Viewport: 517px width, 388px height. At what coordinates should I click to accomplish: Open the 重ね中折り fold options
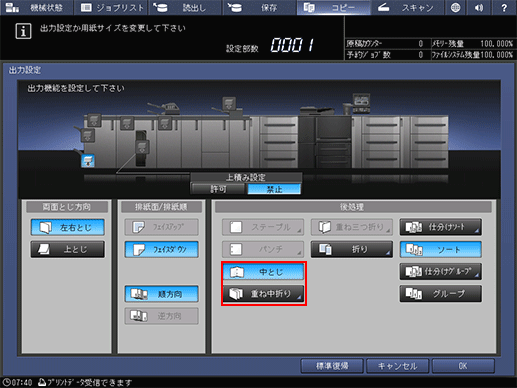tap(263, 294)
